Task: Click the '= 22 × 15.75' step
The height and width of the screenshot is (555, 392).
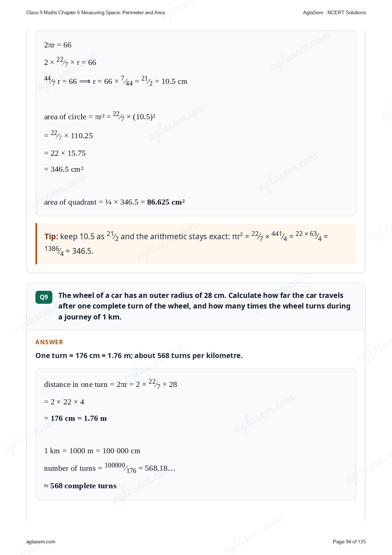Action: tap(65, 153)
